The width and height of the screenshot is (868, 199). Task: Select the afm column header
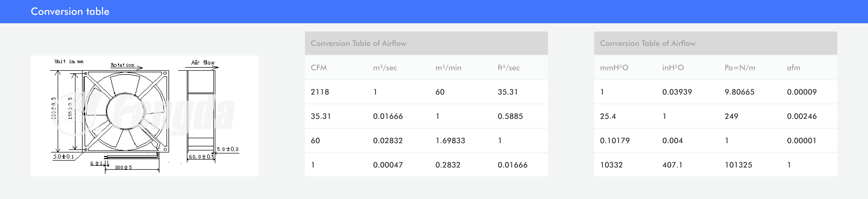click(794, 67)
